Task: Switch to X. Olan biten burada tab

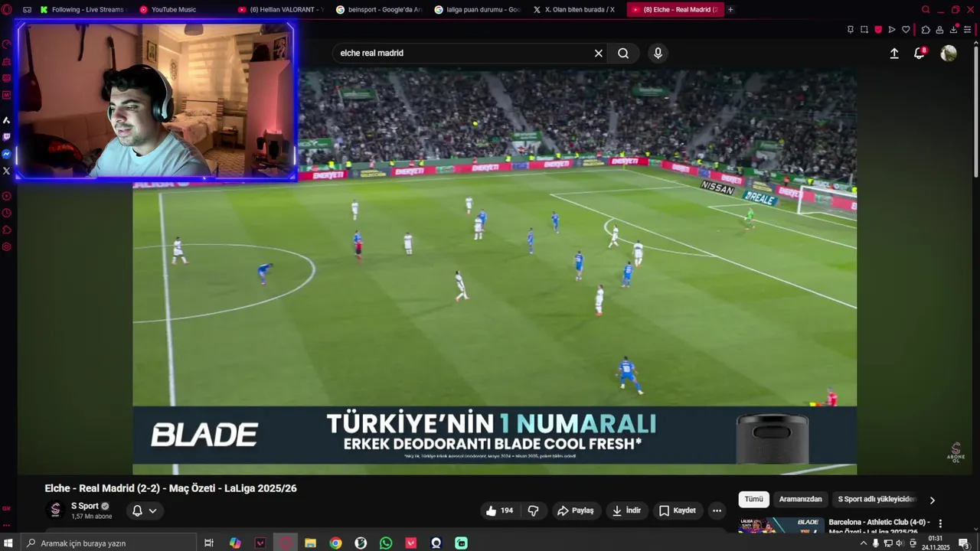Action: [575, 9]
